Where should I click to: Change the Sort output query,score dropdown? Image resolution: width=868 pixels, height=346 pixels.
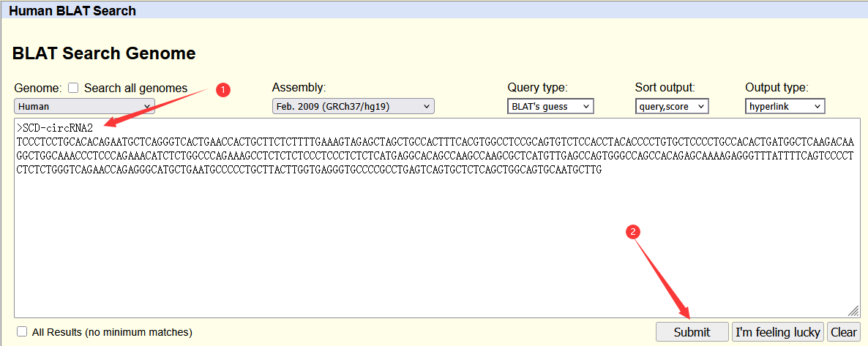tap(672, 106)
